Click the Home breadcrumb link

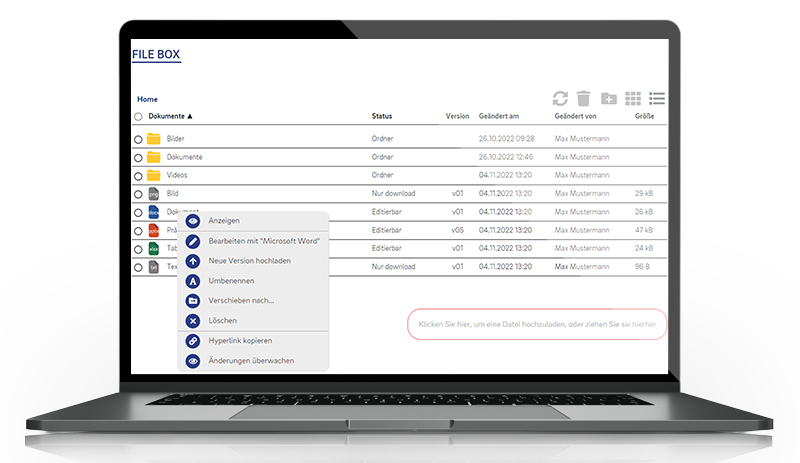(x=147, y=99)
